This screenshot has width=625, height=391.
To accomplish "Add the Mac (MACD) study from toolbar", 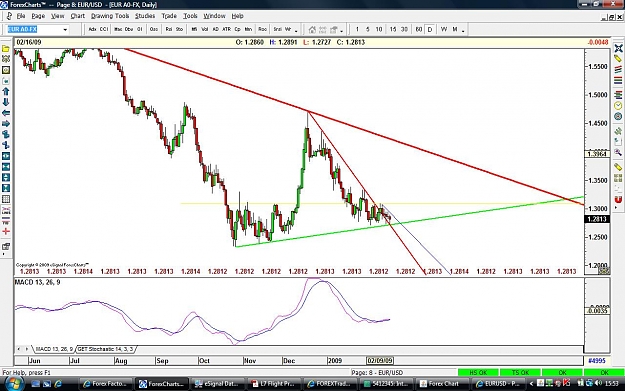I will (x=118, y=29).
